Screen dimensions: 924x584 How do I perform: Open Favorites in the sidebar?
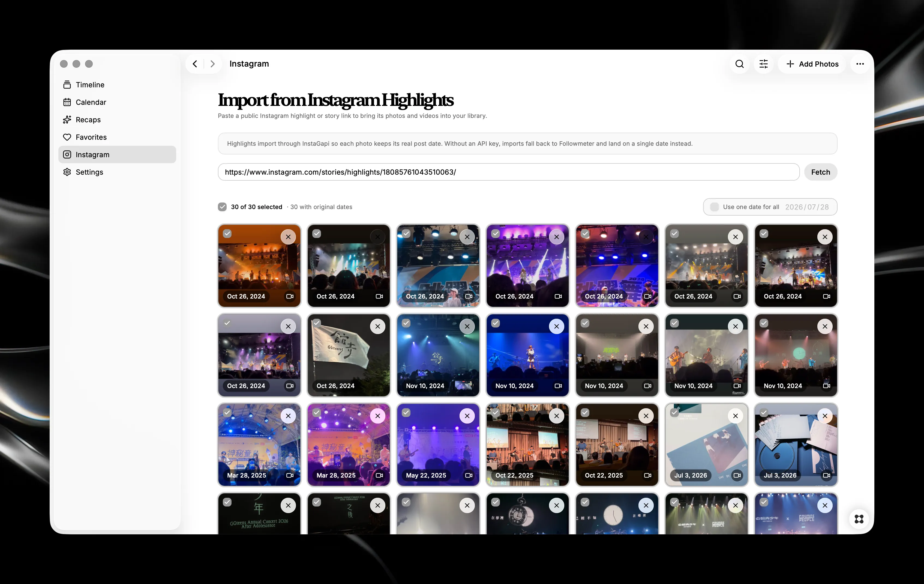pos(117,137)
